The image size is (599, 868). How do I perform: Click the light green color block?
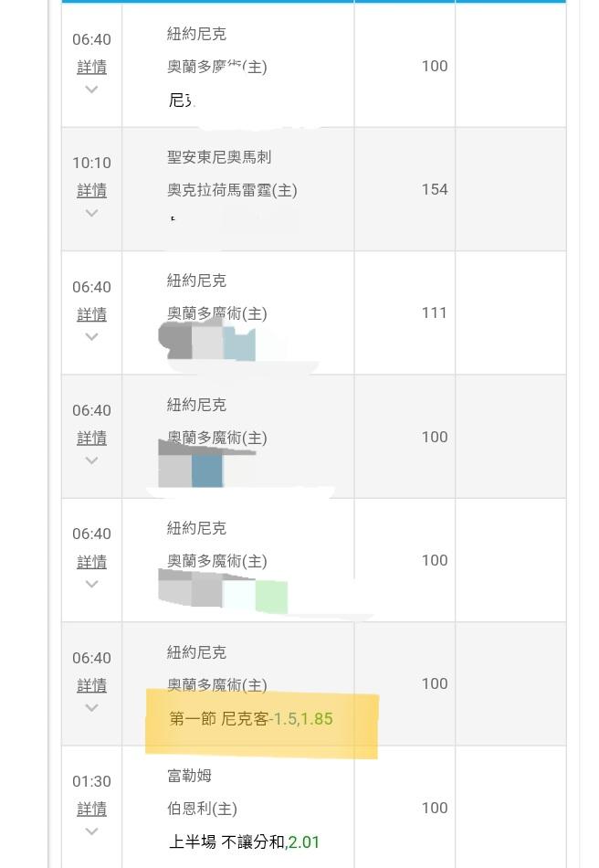click(x=271, y=597)
